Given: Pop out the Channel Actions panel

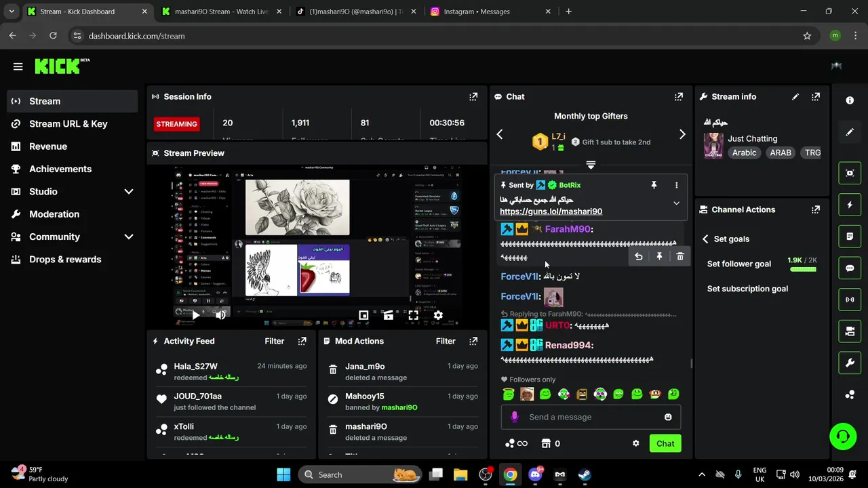Looking at the screenshot, I should 816,209.
